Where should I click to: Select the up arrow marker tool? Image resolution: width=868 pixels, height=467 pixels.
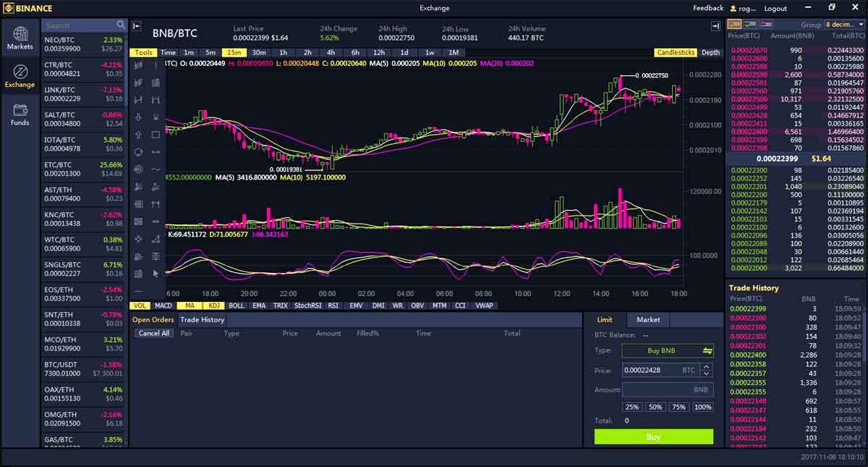click(138, 135)
